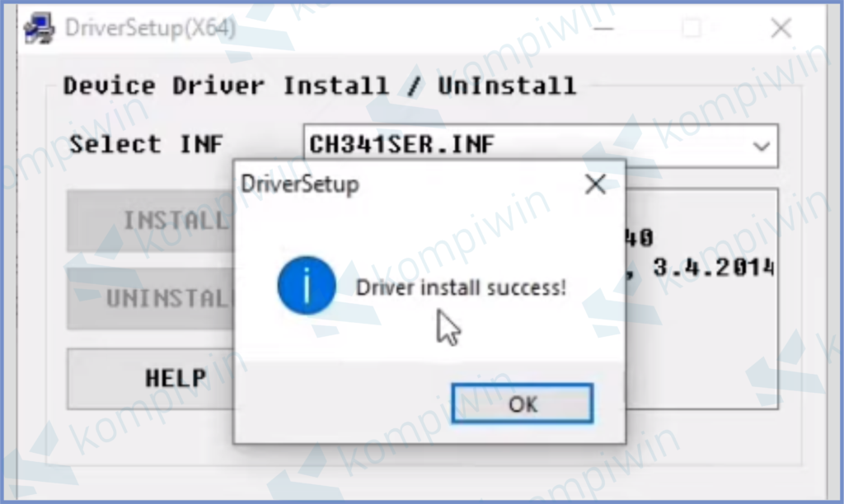Screen dimensions: 844x504
Task: Click the DriverSetup app icon in title bar
Action: [x=40, y=28]
